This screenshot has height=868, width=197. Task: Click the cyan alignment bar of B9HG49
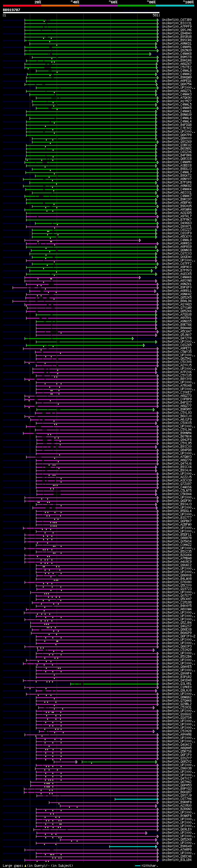coord(133,846)
